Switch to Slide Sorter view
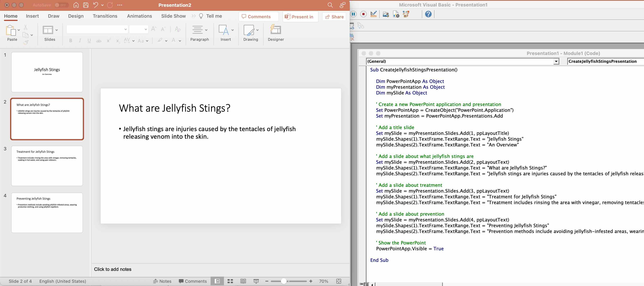Viewport: 644px width, 286px height. coord(230,281)
